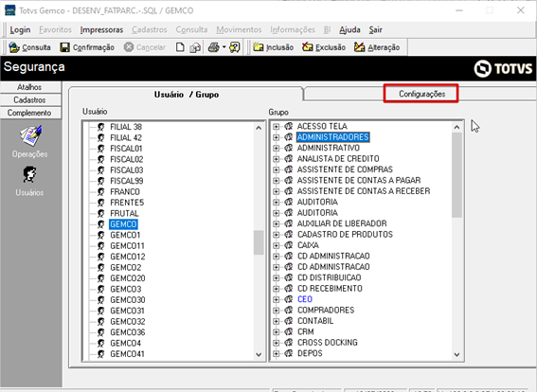This screenshot has height=392, width=537.
Task: Click the group icon beside AUXILIAR DE LIBERADOR
Action: (289, 223)
